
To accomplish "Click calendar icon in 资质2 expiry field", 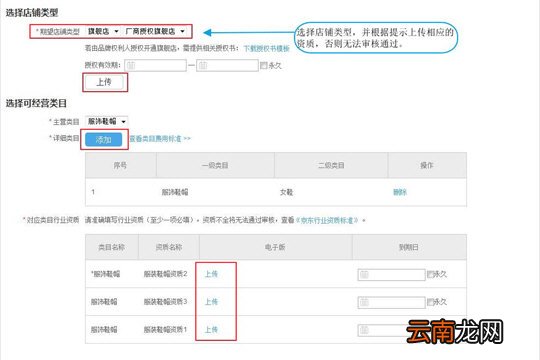I will tap(364, 275).
